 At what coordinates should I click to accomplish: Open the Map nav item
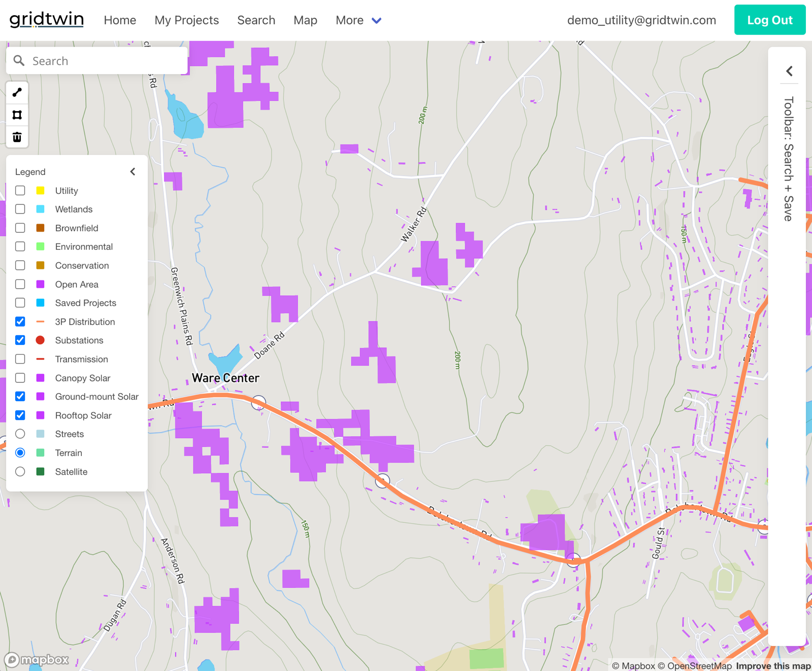click(306, 20)
